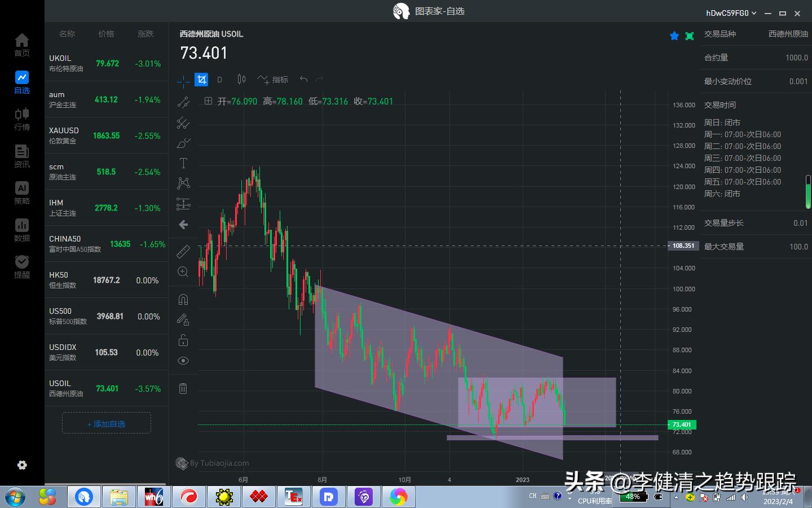This screenshot has height=508, width=812.
Task: Select UKOIL 布伦特原油 in watchlist
Action: pyautogui.click(x=107, y=63)
